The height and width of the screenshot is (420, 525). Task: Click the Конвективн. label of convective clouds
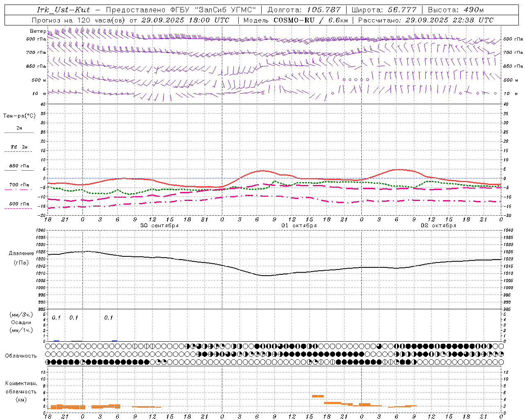(x=21, y=383)
